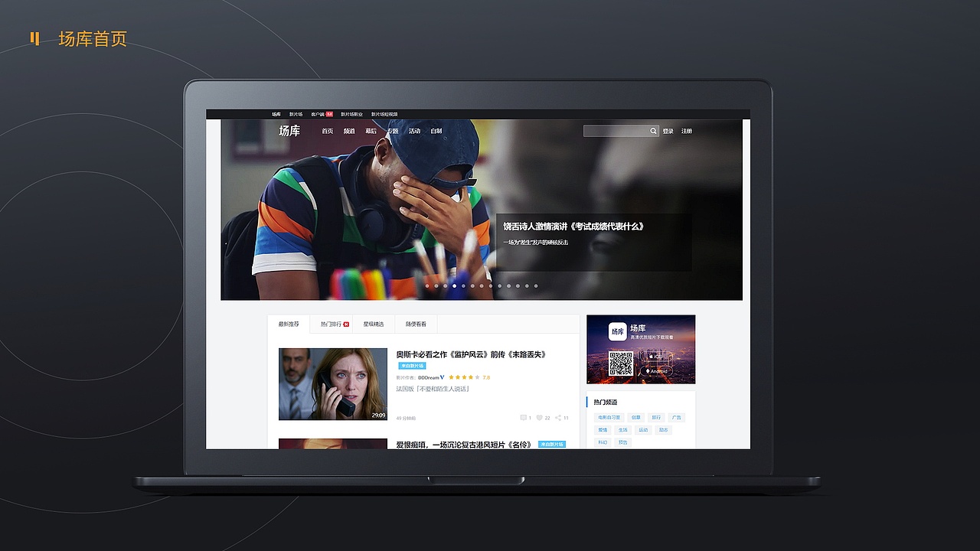
Task: Open 专题 in main navigation
Action: click(x=393, y=131)
